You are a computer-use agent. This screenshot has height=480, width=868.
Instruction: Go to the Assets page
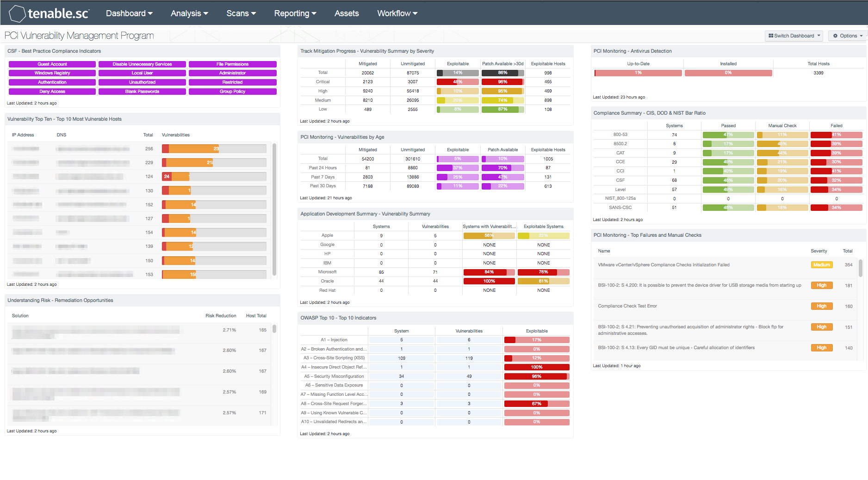[347, 13]
